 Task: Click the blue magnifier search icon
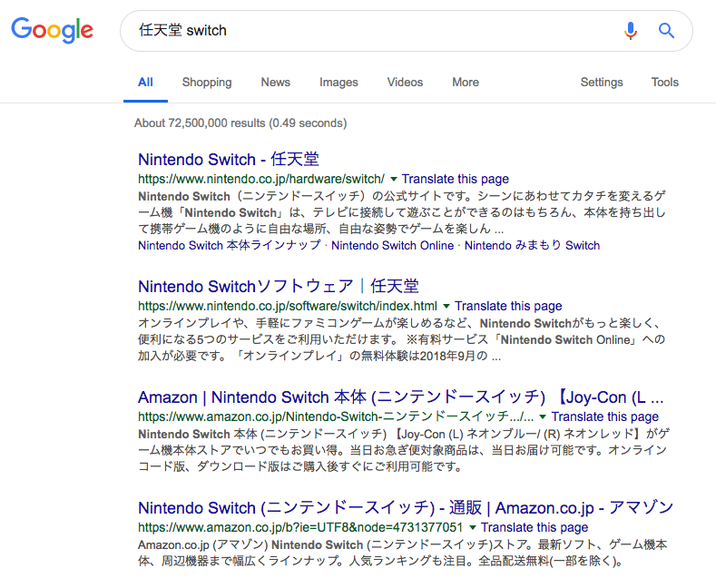pyautogui.click(x=666, y=31)
